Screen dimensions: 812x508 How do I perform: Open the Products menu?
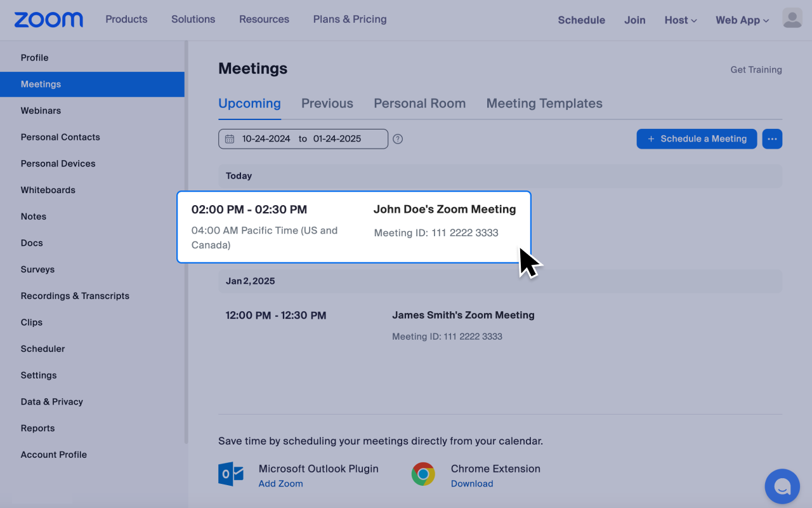pyautogui.click(x=126, y=20)
